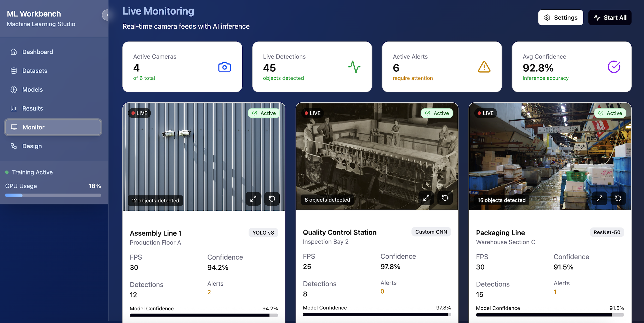Expand Packaging Line feed to fullscreen
Screen dimensions: 644x323
[x=599, y=198]
